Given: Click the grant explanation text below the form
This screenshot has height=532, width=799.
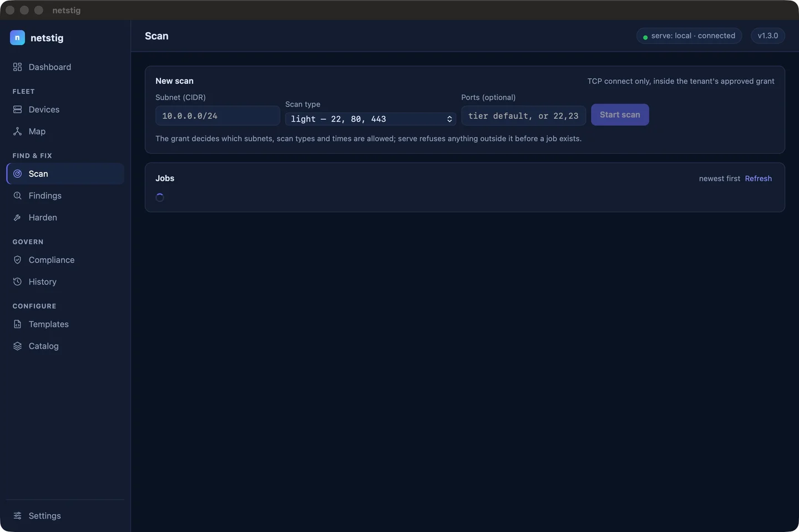Looking at the screenshot, I should [368, 139].
